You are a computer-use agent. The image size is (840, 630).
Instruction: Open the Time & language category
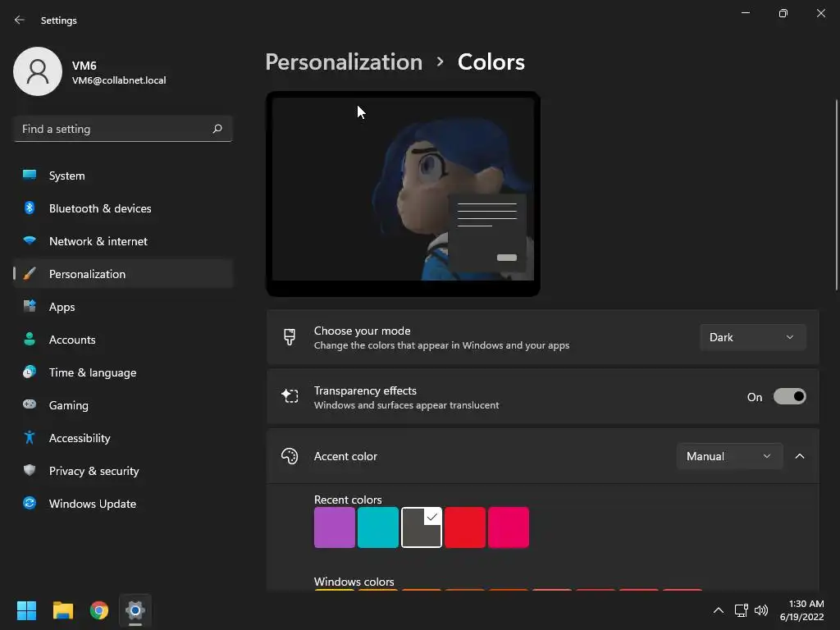pyautogui.click(x=123, y=372)
